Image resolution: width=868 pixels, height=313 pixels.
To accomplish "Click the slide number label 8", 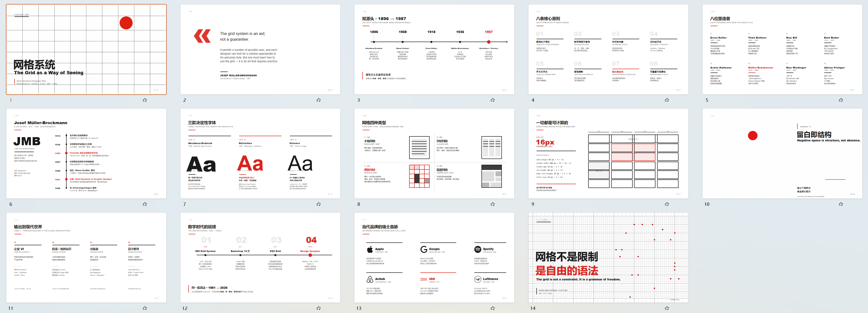I will pos(359,204).
